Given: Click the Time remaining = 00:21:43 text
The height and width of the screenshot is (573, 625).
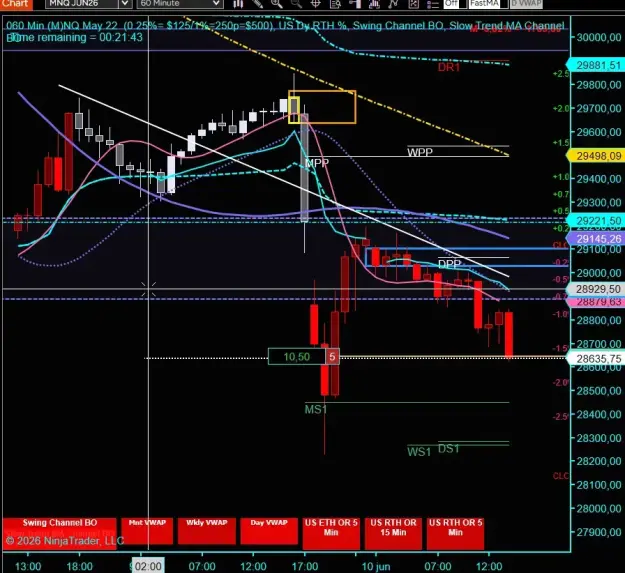Looking at the screenshot, I should pyautogui.click(x=75, y=37).
